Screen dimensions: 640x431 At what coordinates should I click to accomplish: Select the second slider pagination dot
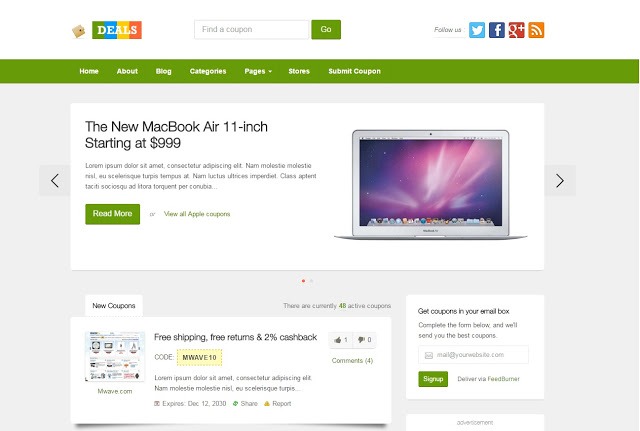pos(311,281)
